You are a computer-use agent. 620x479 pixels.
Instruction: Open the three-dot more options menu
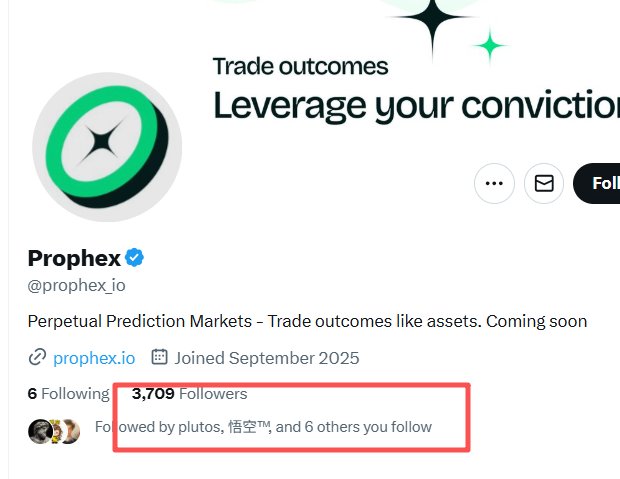click(494, 184)
